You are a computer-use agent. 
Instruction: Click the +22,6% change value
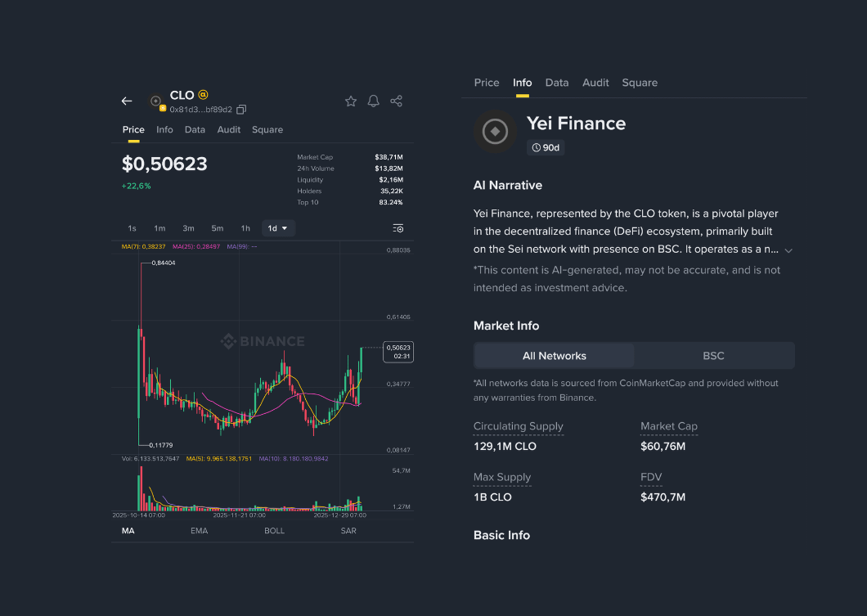tap(136, 186)
